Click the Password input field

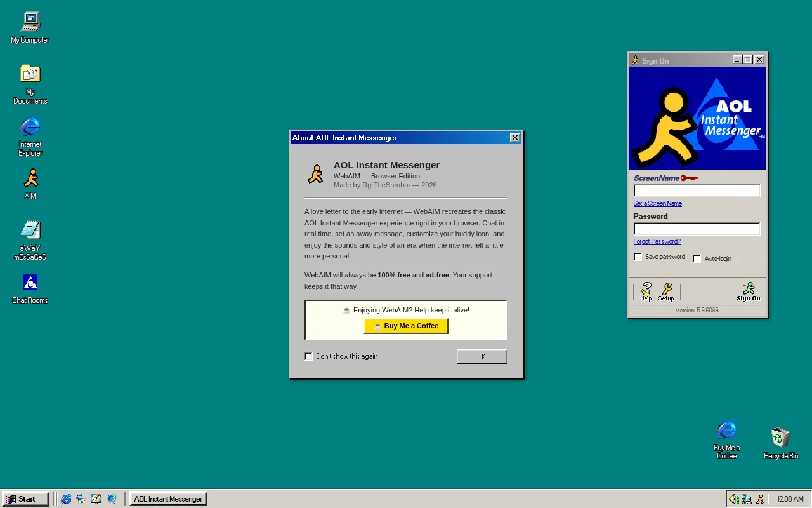click(697, 229)
